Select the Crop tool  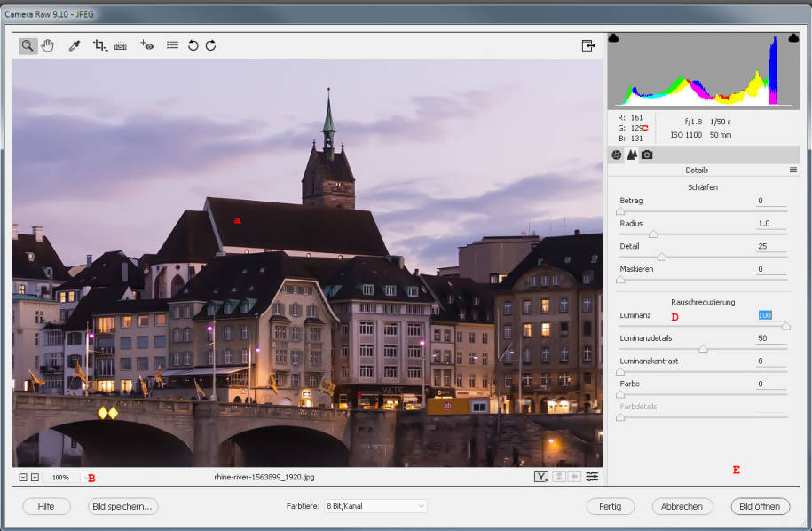(x=99, y=45)
